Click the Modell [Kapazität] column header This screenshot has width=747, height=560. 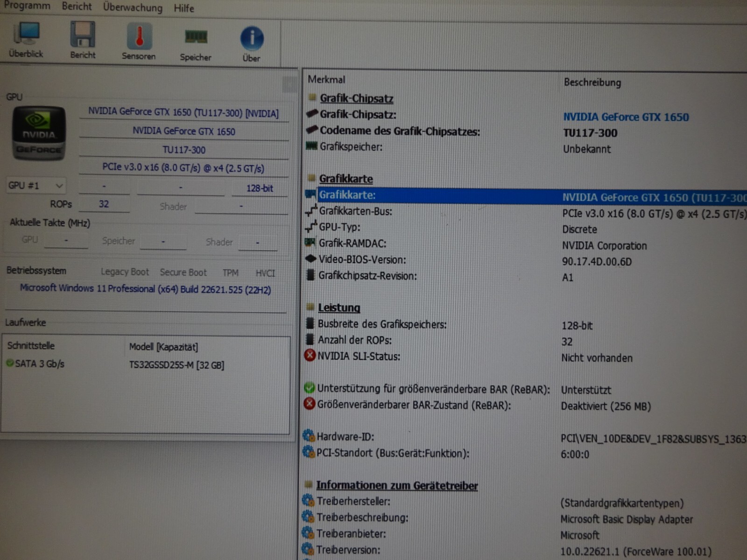163,347
